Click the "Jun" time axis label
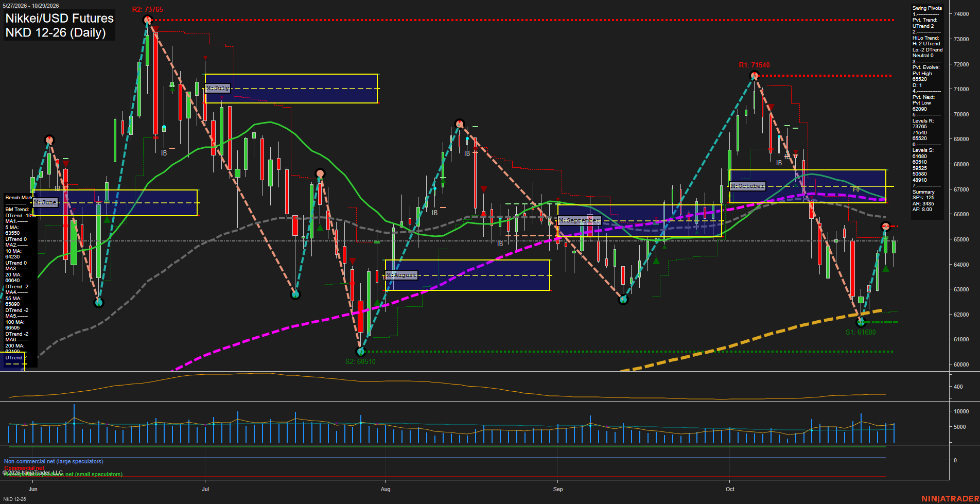Image resolution: width=980 pixels, height=504 pixels. 33,489
